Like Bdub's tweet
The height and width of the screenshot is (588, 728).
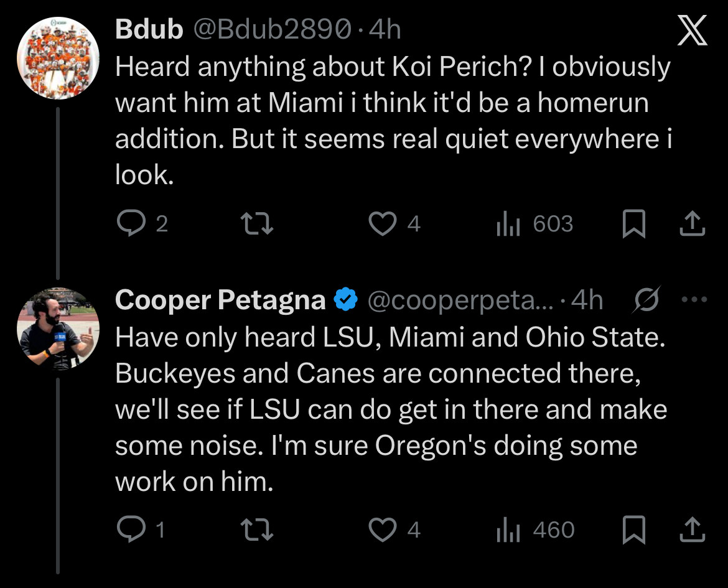[x=383, y=224]
